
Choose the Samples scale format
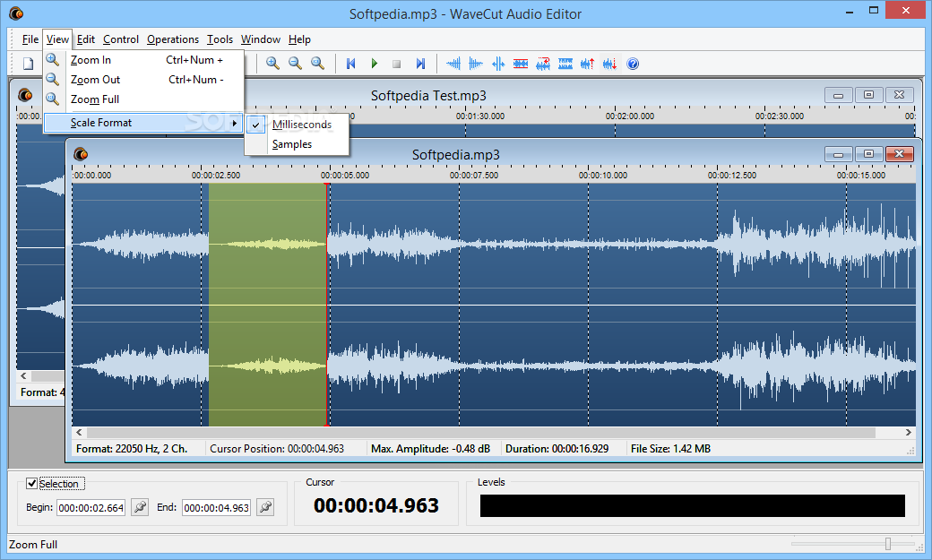297,144
